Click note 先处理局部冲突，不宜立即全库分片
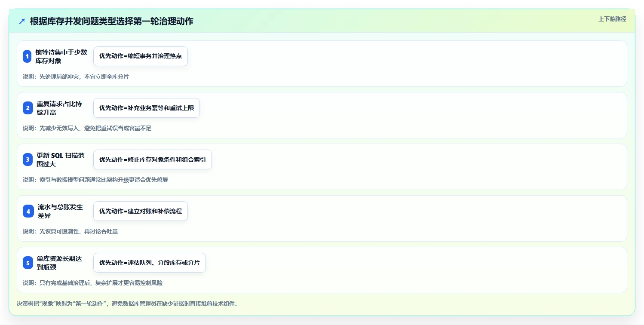 [x=76, y=77]
